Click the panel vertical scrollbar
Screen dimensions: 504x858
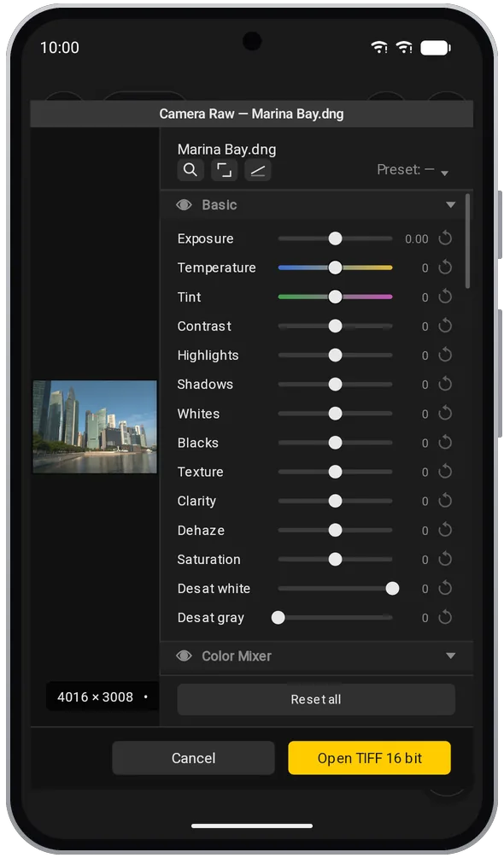467,241
